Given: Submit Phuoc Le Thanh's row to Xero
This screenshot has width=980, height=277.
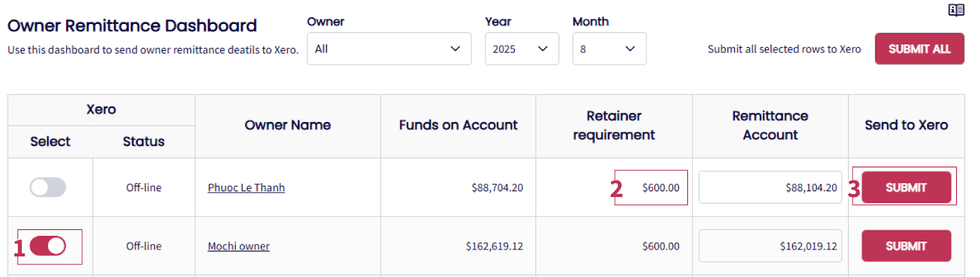Looking at the screenshot, I should 906,188.
